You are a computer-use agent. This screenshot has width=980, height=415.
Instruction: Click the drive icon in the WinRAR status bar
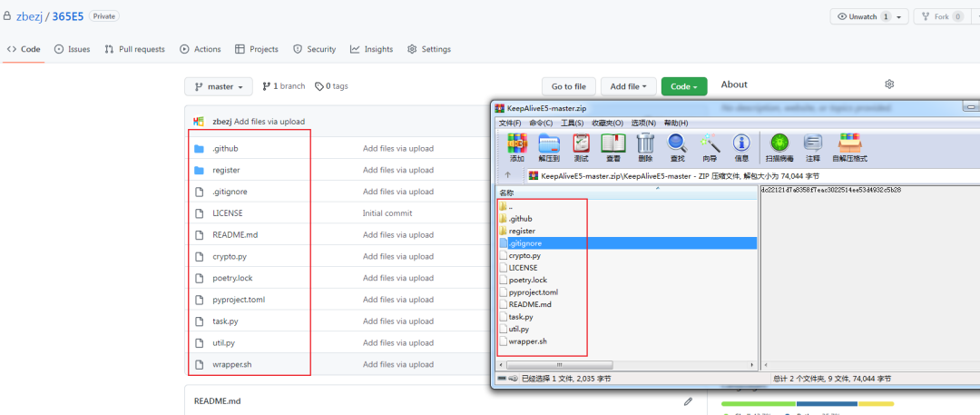click(502, 379)
